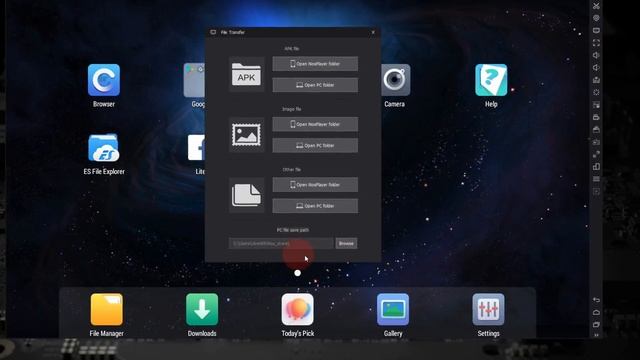Toggle fullscreen from the sidebar
This screenshot has height=360, width=640.
596,42
